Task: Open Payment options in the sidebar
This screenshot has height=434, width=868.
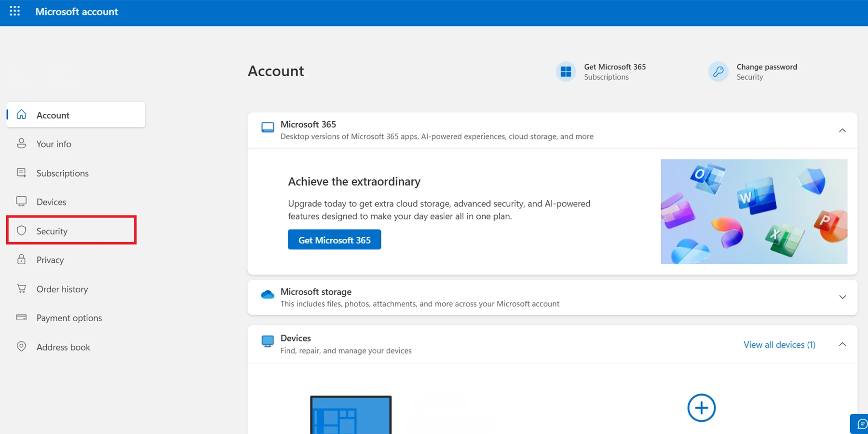Action: coord(76,317)
